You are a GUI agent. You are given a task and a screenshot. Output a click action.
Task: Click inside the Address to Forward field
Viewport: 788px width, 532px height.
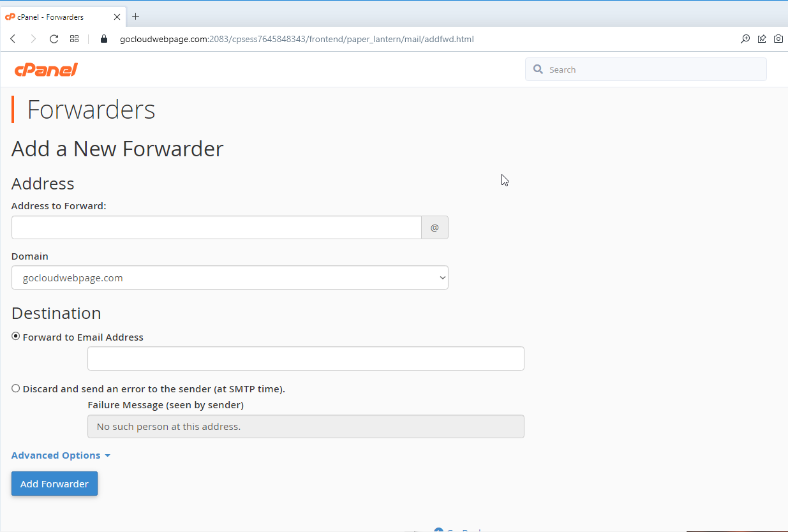coord(216,227)
